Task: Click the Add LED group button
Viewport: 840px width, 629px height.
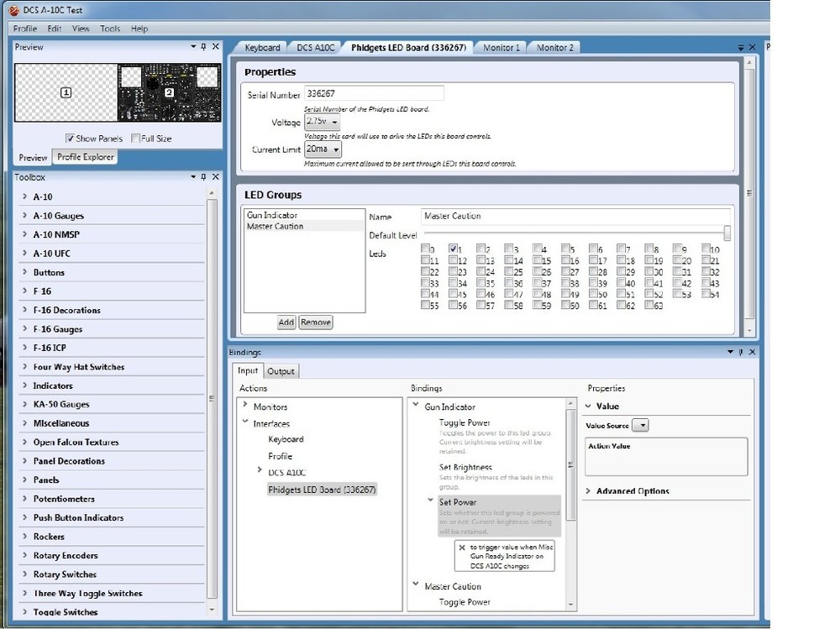Action: (286, 322)
